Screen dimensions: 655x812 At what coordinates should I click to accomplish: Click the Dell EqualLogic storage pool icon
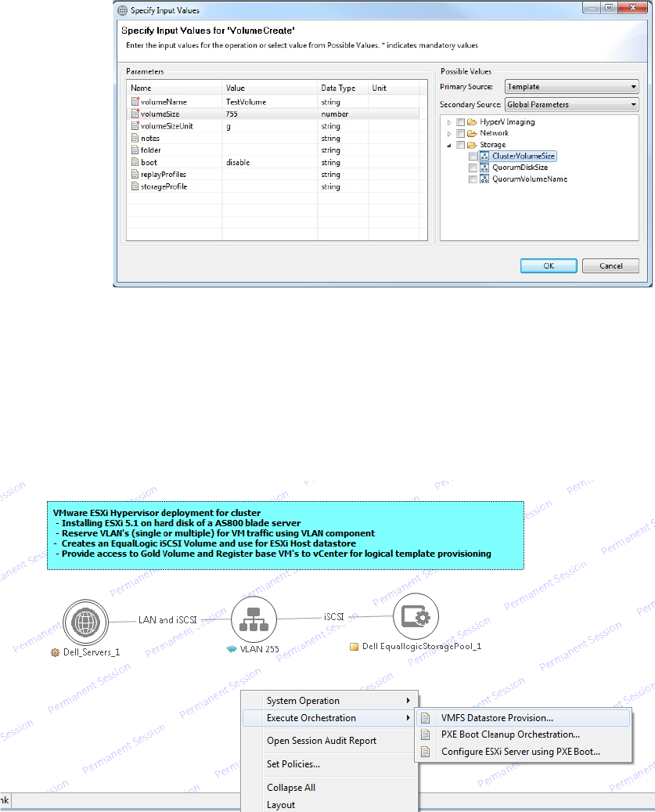point(416,617)
